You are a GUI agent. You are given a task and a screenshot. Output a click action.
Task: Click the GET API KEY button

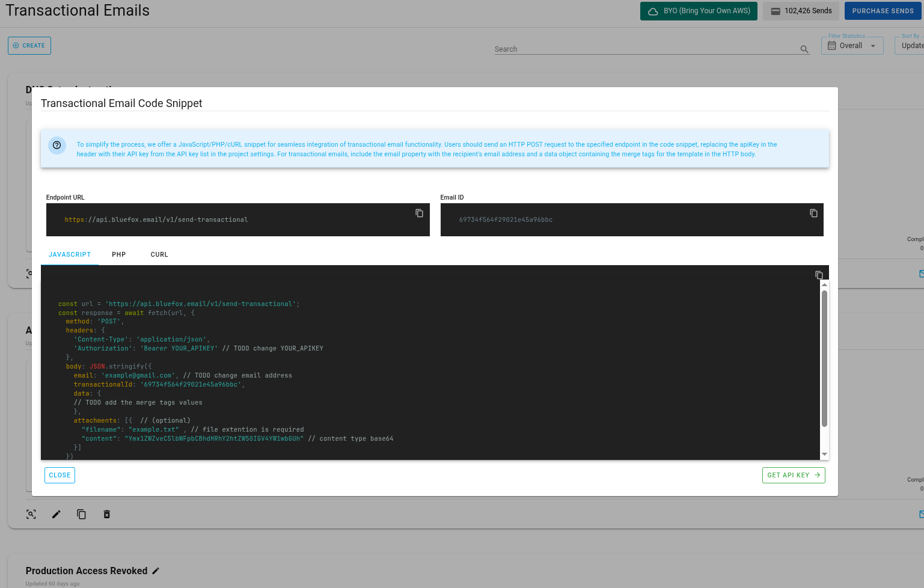click(794, 475)
